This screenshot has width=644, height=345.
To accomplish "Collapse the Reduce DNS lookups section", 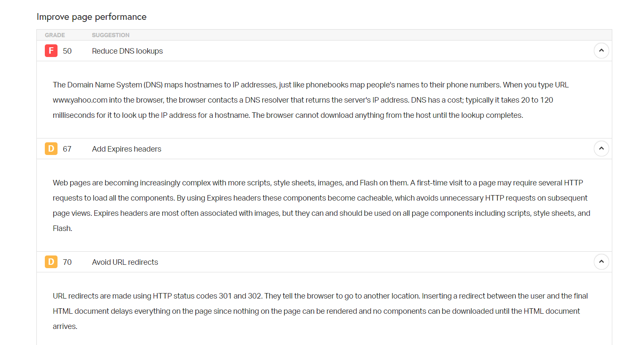I will point(601,51).
